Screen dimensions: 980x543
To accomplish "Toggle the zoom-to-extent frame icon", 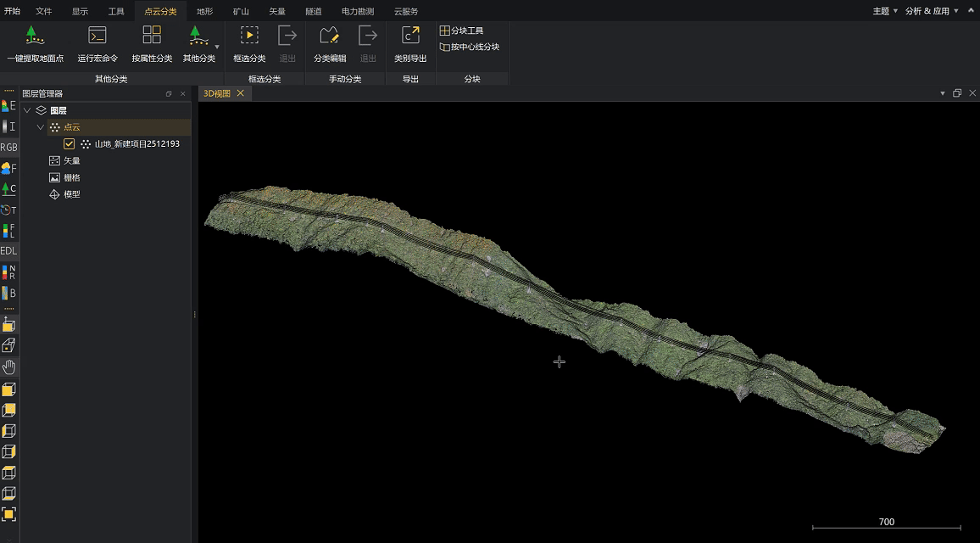I will [8, 514].
